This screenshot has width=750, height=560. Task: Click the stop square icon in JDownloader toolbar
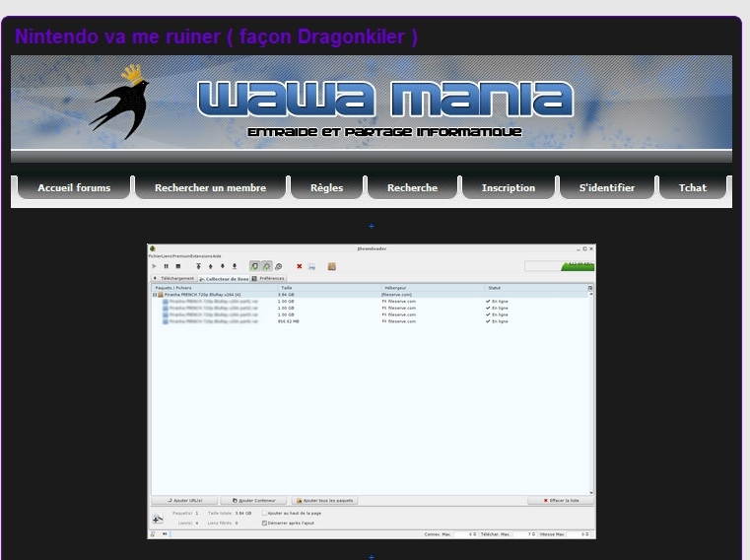point(178,266)
